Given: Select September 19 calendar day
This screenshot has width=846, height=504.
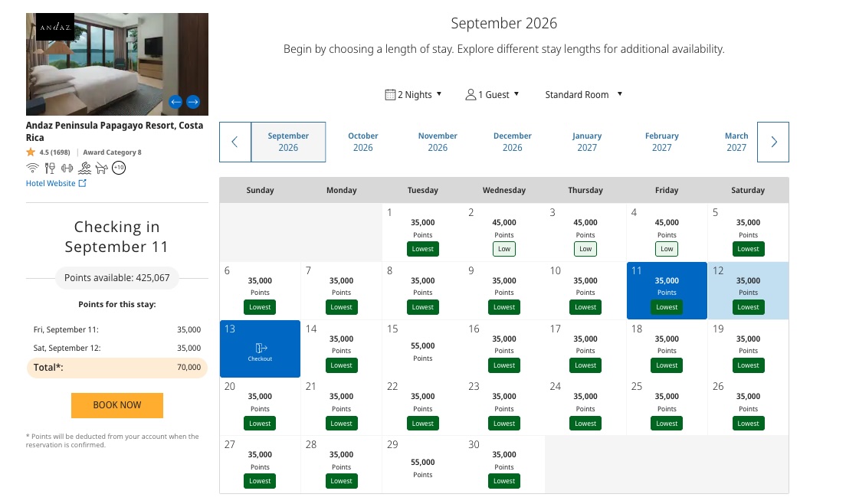Looking at the screenshot, I should [748, 349].
